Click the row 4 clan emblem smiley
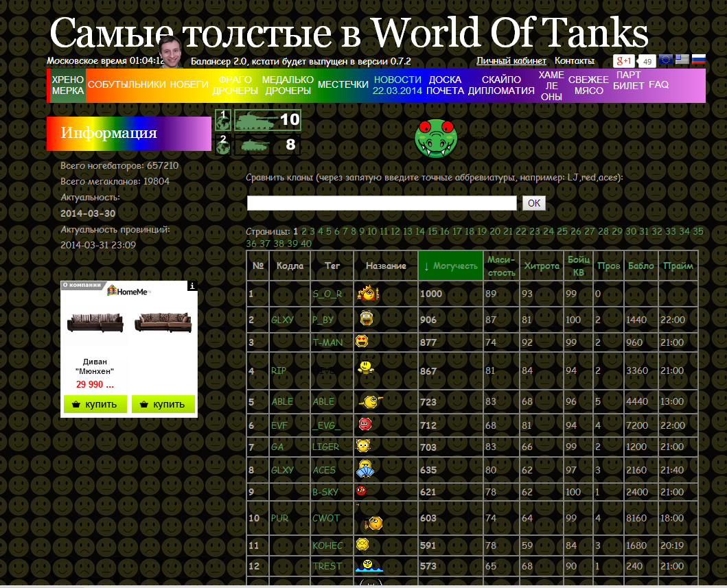The width and height of the screenshot is (727, 588). click(x=365, y=368)
